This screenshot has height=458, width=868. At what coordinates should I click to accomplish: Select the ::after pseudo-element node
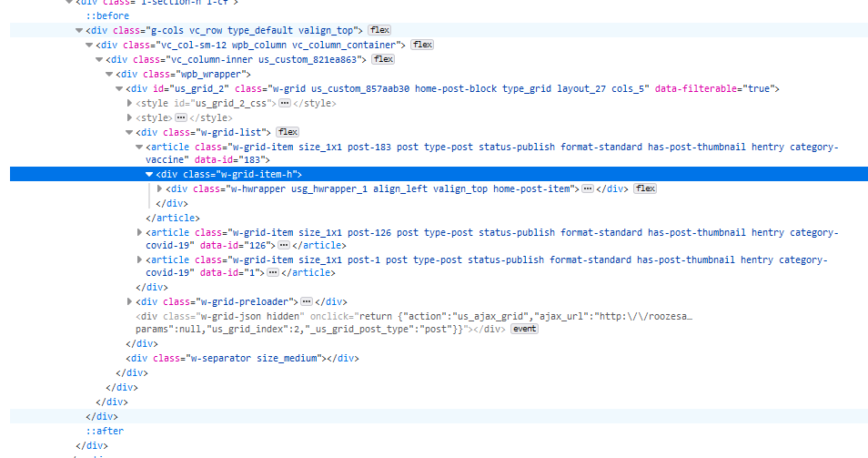[x=105, y=431]
